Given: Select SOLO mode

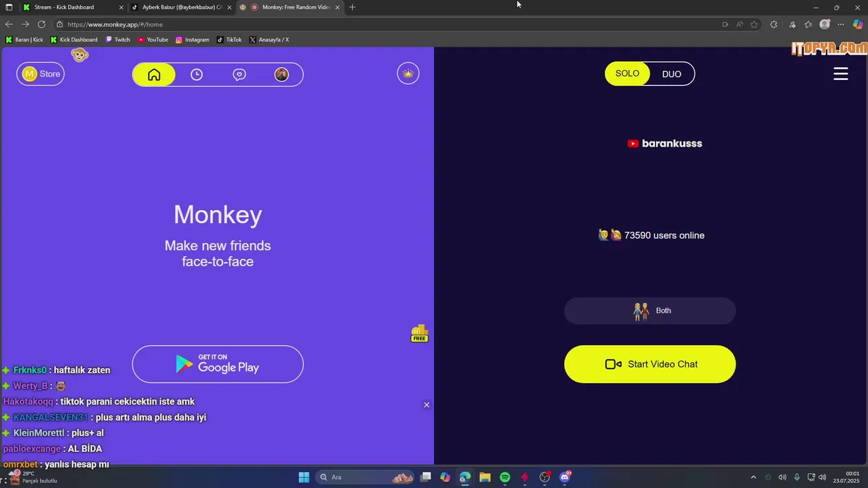Looking at the screenshot, I should tap(627, 73).
